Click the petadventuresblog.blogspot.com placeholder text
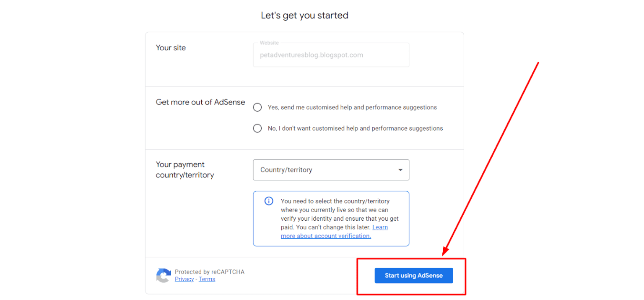Screen dimensions: 644x300 pyautogui.click(x=311, y=55)
